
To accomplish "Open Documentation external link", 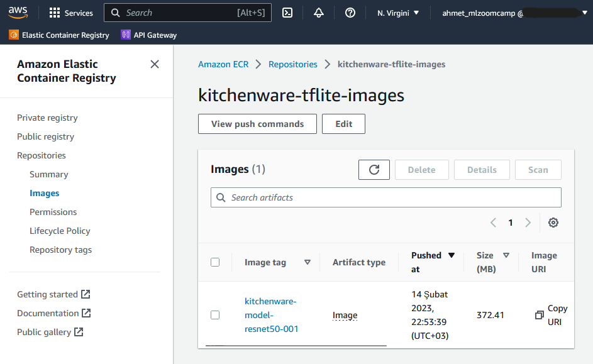I will point(54,313).
